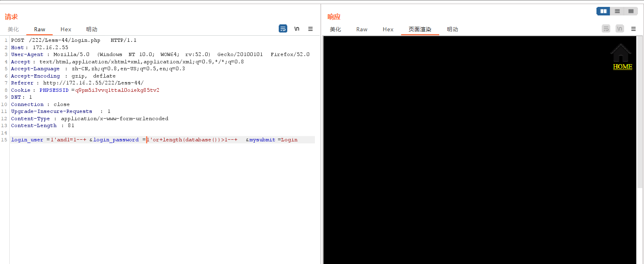The image size is (644, 264).
Task: Switch request view to Hex tab
Action: [66, 29]
